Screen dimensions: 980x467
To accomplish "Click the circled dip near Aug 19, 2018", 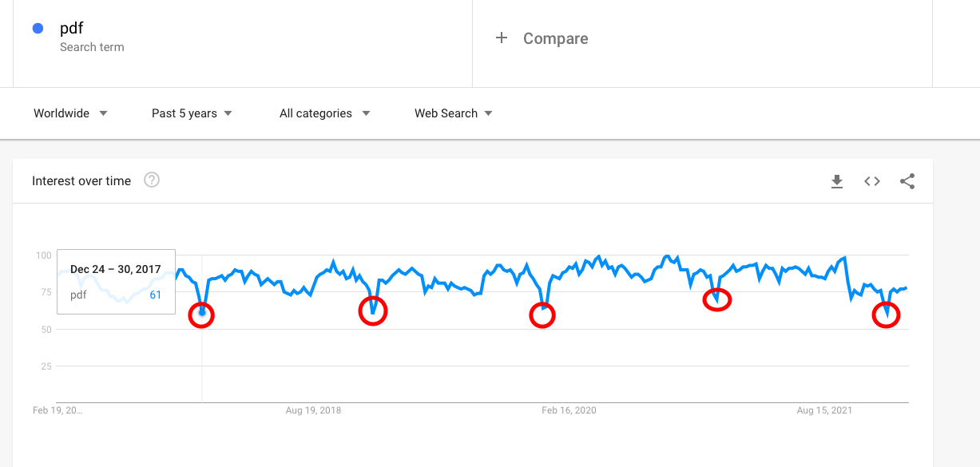I will [373, 311].
